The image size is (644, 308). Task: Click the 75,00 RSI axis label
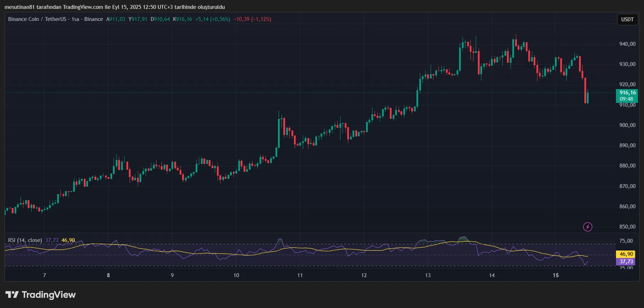coord(626,241)
